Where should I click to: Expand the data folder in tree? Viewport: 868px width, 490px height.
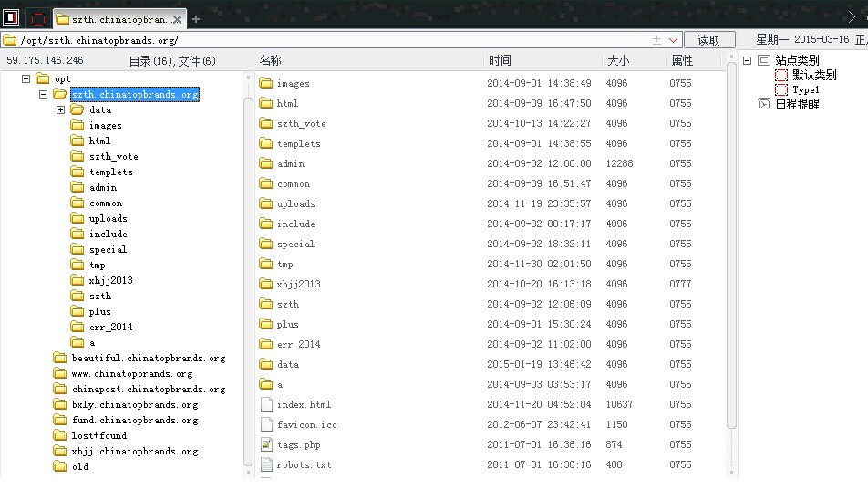pyautogui.click(x=60, y=109)
